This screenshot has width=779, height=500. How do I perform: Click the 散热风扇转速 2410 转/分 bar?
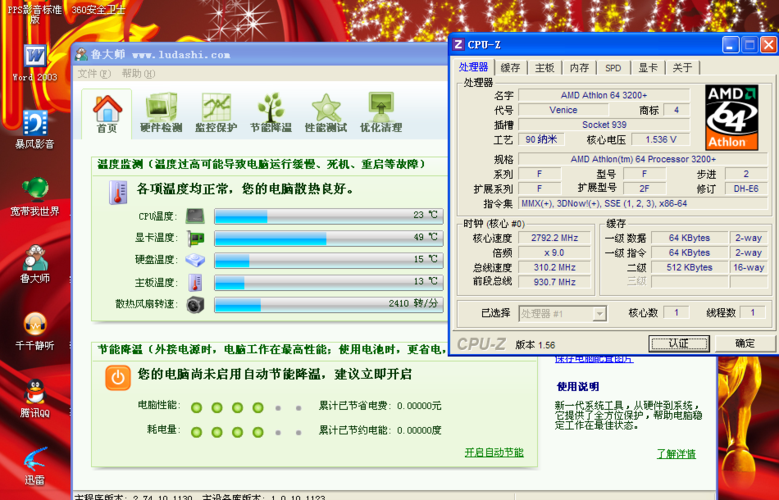tap(328, 304)
